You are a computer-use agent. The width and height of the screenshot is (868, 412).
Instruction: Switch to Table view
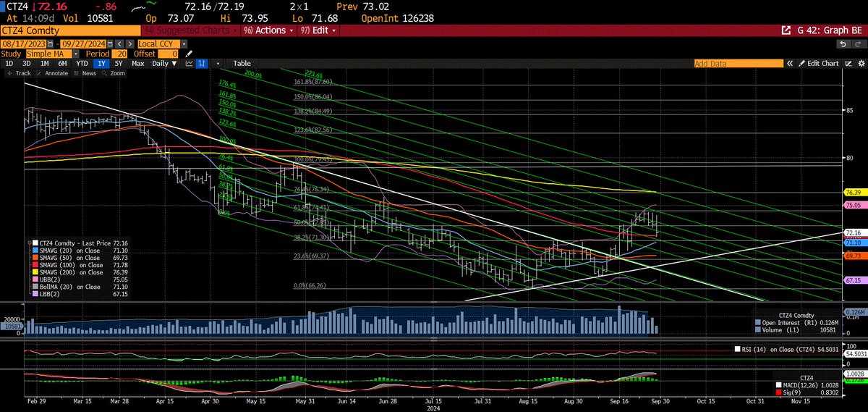point(242,64)
